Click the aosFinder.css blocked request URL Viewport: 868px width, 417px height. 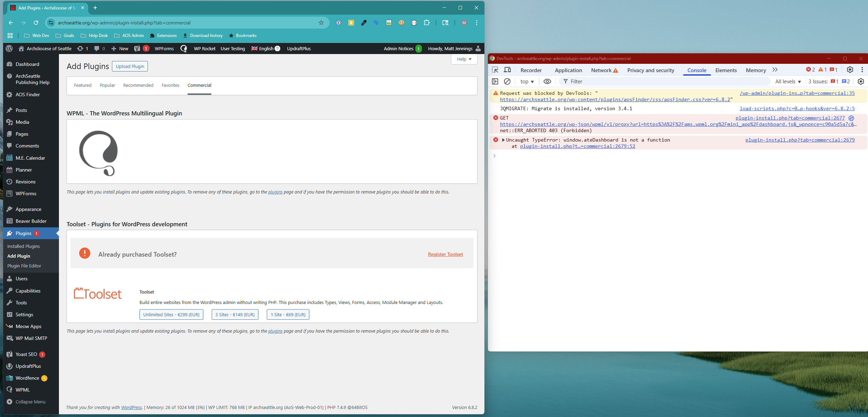[615, 99]
